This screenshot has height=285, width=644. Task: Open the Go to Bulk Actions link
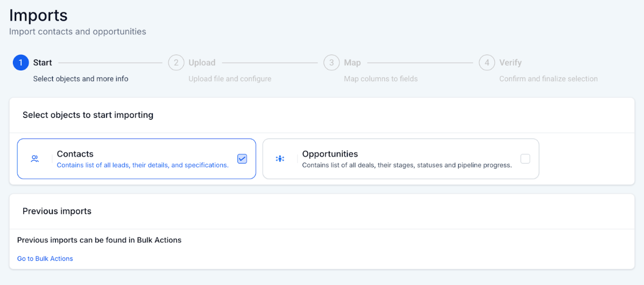click(x=45, y=259)
